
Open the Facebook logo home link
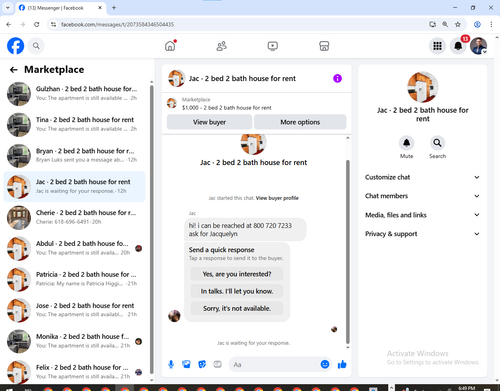coord(16,46)
